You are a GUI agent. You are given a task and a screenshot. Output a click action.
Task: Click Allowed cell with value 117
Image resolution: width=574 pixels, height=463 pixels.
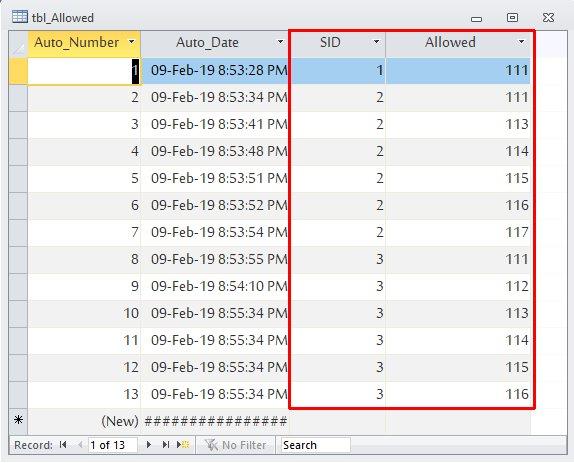pos(458,232)
